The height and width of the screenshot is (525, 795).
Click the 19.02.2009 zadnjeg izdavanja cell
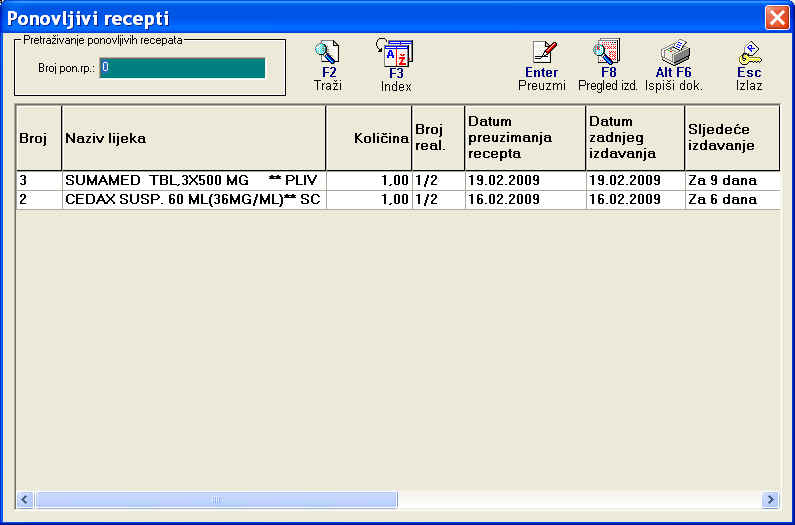(x=635, y=181)
